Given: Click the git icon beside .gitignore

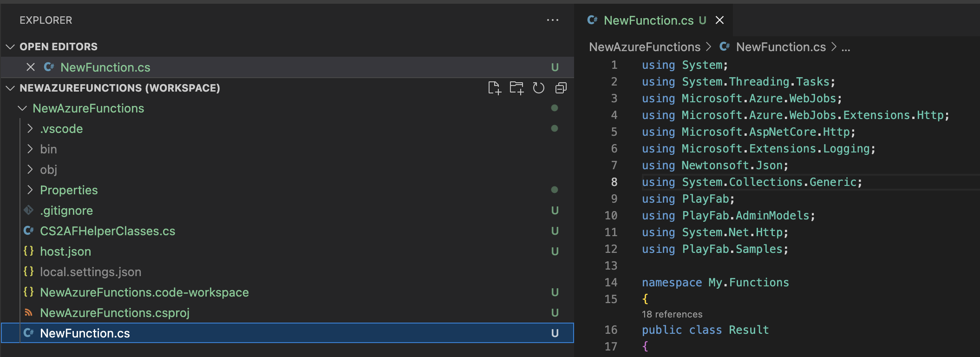Looking at the screenshot, I should [x=28, y=210].
